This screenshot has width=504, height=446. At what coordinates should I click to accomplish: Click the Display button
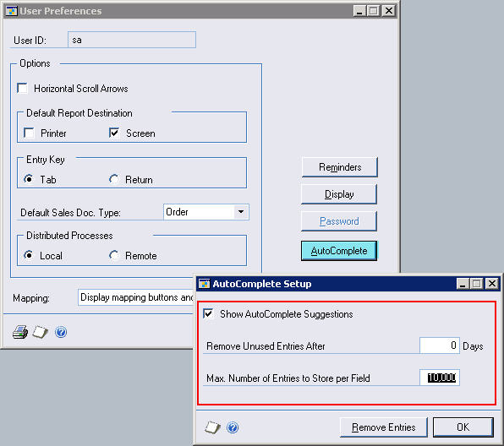click(x=339, y=194)
